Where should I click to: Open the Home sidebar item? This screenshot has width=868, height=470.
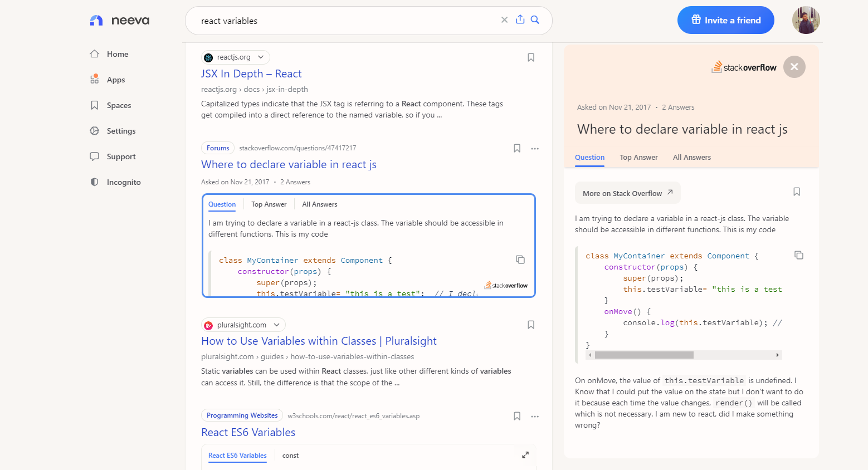tap(109, 54)
